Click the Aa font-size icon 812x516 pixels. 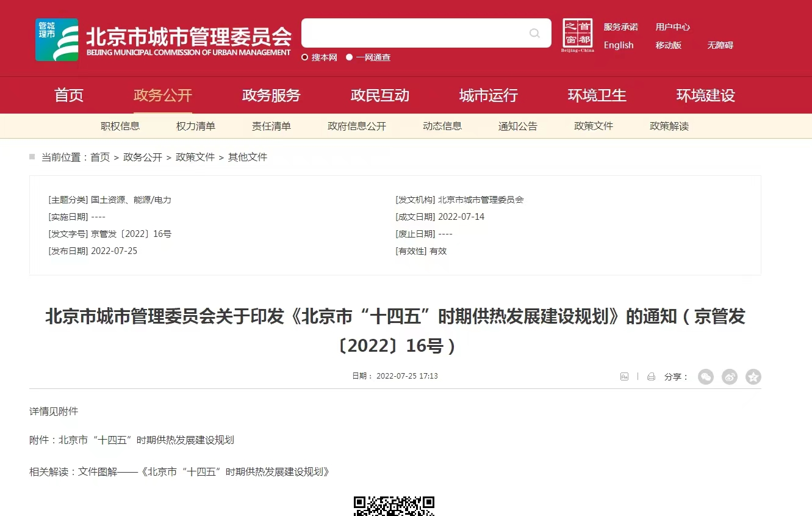tap(624, 376)
